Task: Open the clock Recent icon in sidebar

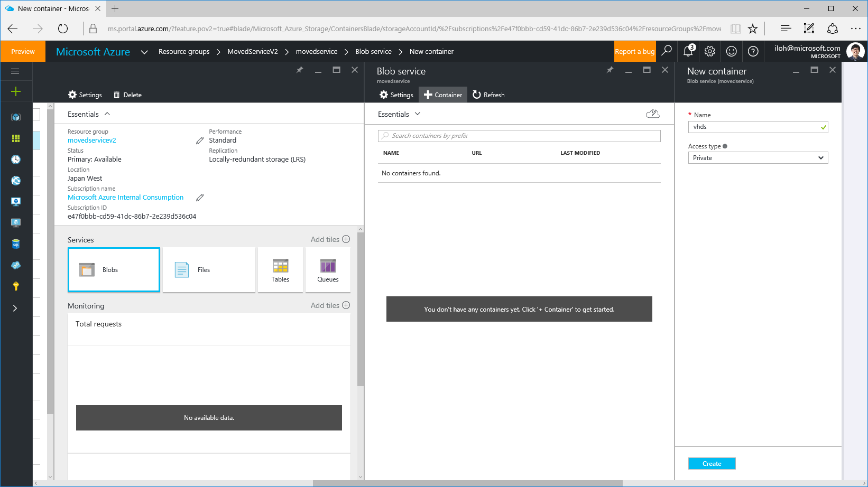Action: pyautogui.click(x=16, y=160)
